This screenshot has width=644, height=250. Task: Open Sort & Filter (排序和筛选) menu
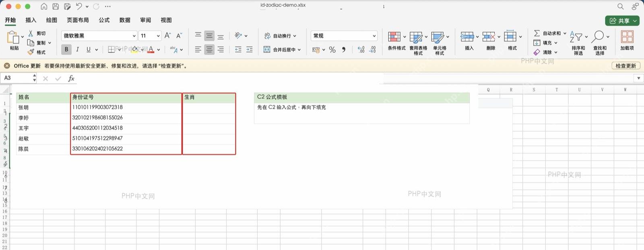click(x=578, y=43)
